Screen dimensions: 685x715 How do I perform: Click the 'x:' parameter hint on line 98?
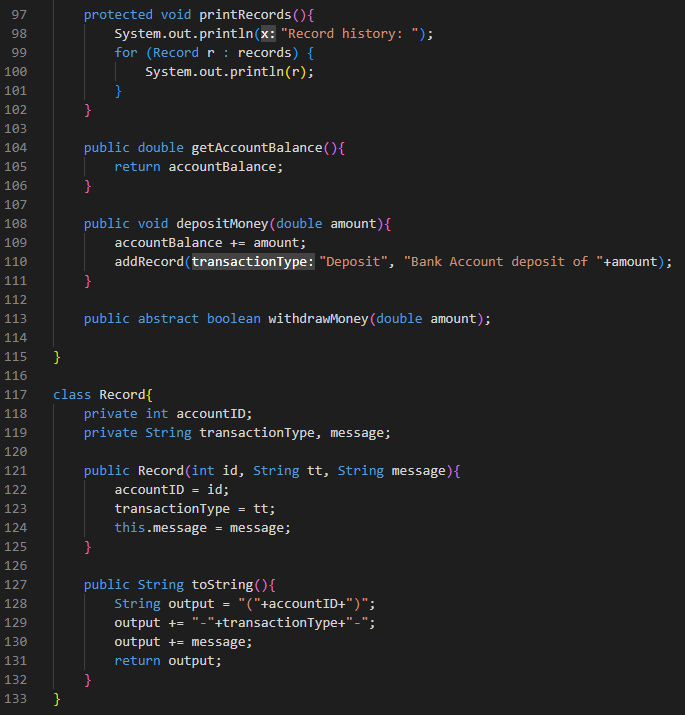pos(268,34)
